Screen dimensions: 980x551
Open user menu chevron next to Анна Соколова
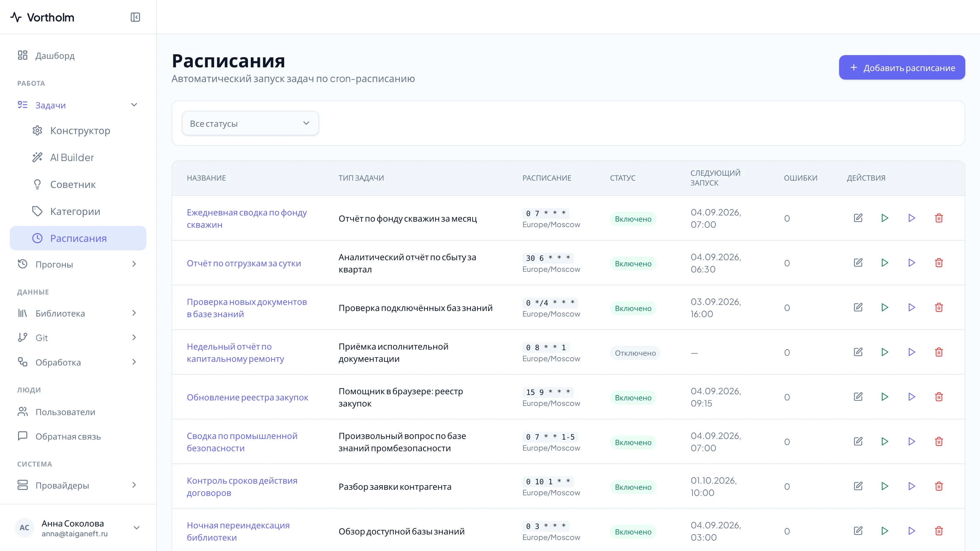click(137, 528)
